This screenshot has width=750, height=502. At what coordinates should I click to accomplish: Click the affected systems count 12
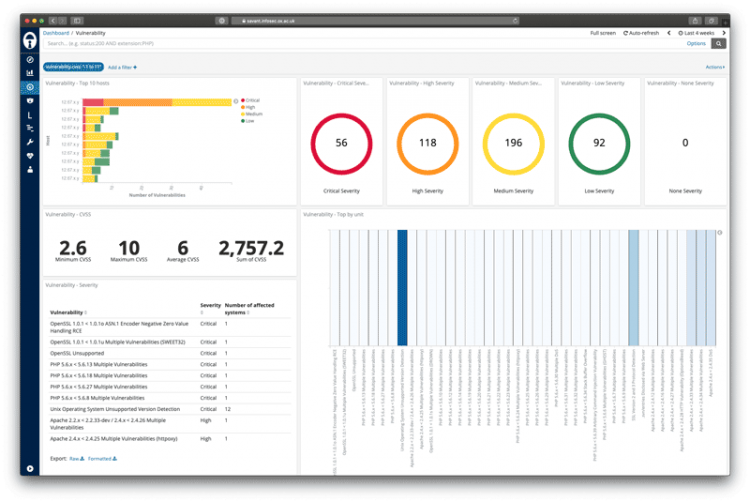(x=228, y=409)
